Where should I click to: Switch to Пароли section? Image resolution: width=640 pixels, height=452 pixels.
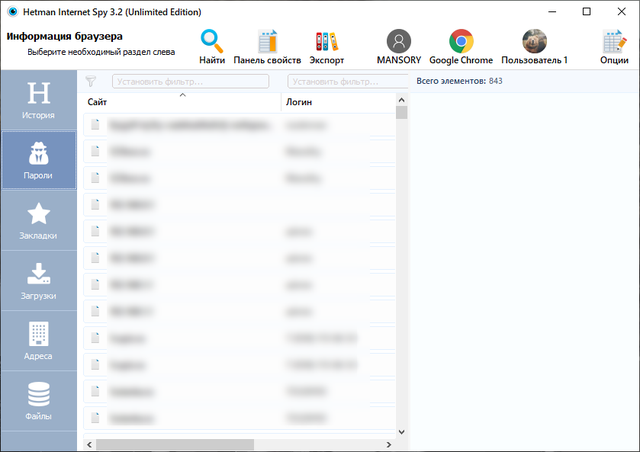click(x=38, y=161)
